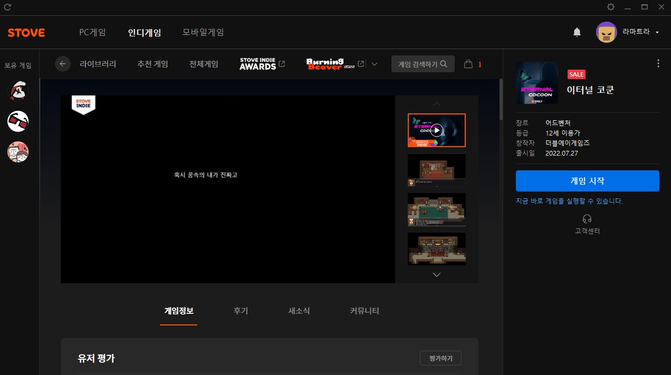Open the third owned game icon in sidebar

pyautogui.click(x=18, y=152)
